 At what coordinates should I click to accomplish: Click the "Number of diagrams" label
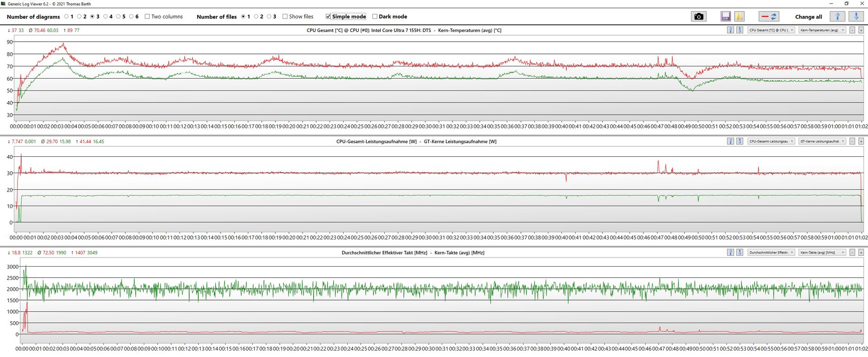33,17
